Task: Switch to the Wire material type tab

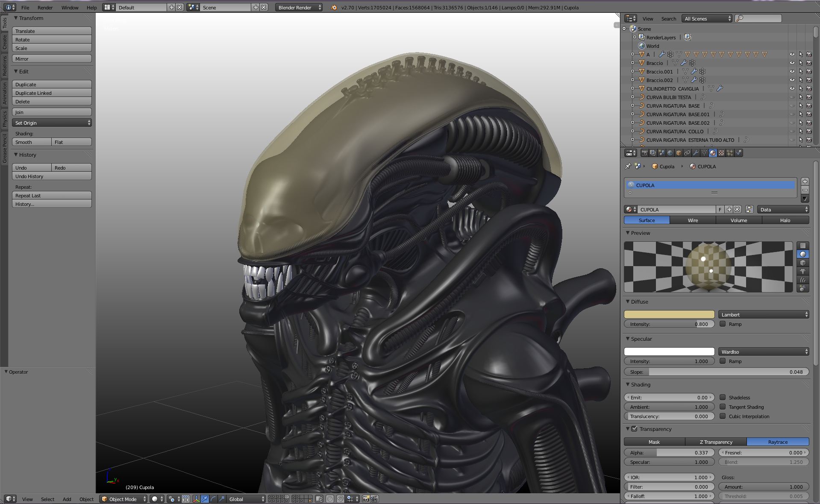Action: pyautogui.click(x=693, y=220)
